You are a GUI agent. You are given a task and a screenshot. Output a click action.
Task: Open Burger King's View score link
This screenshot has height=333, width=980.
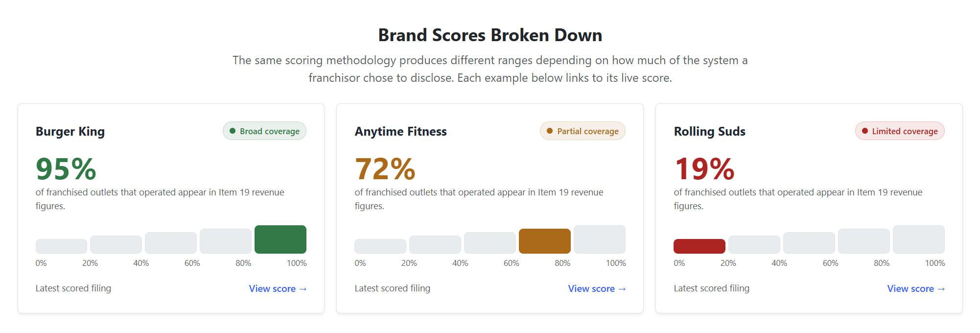278,289
